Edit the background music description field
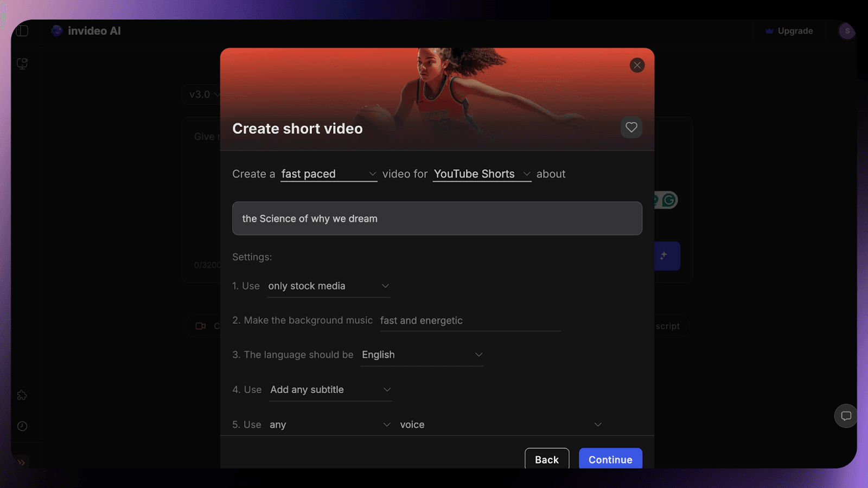 [470, 320]
